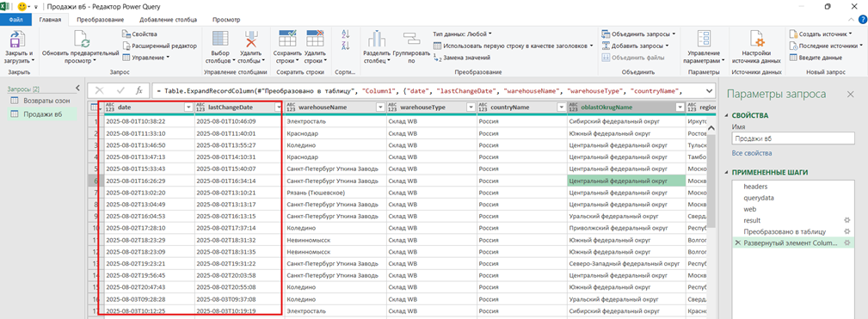
Task: Click the fx function icon in formula bar
Action: point(139,90)
